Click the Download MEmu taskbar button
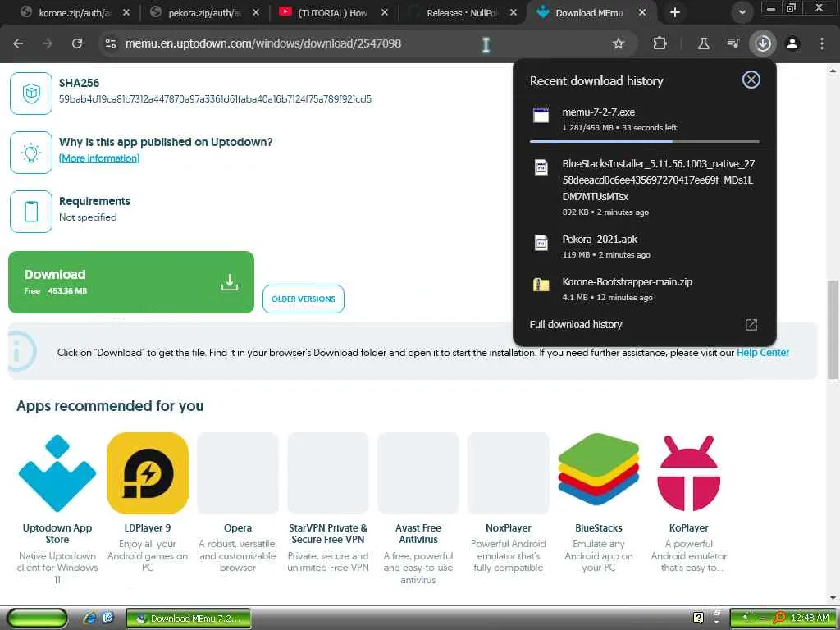 (x=189, y=619)
